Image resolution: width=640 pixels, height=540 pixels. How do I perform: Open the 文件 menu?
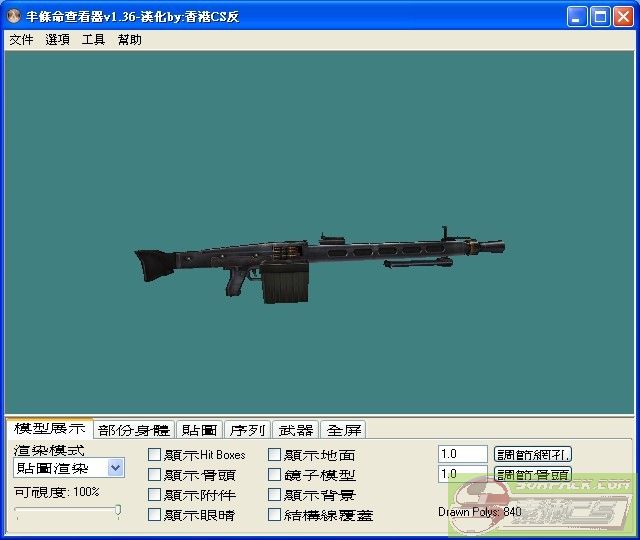(21, 40)
